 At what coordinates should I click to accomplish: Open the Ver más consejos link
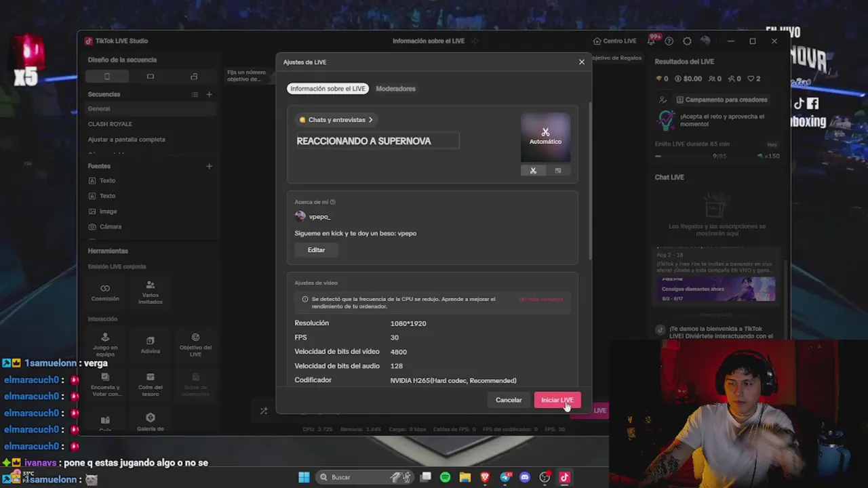point(540,299)
